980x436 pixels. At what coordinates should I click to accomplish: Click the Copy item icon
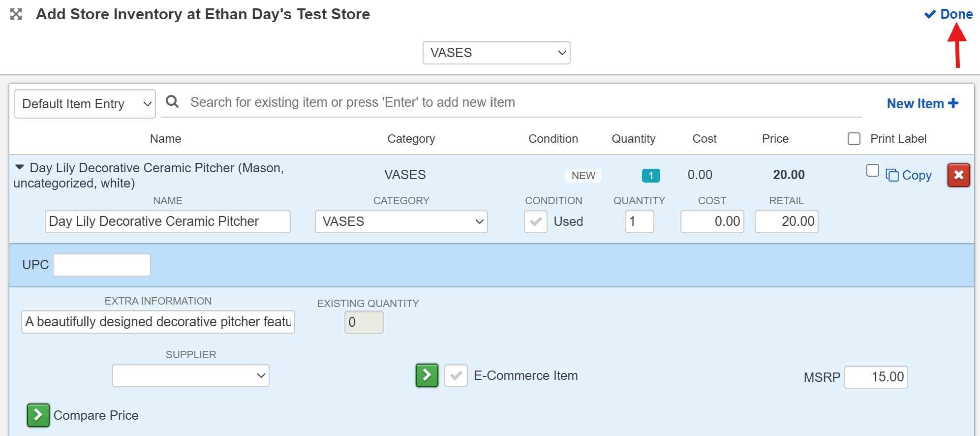(892, 175)
